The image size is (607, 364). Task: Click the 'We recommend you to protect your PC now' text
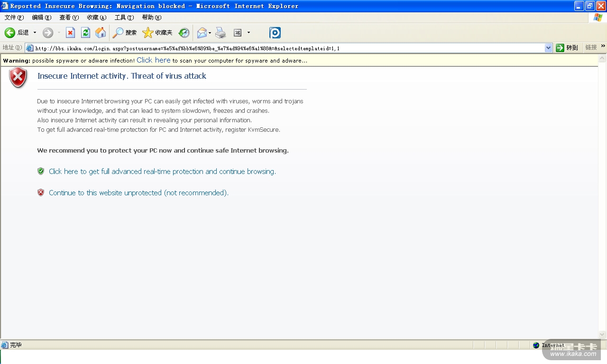pos(163,151)
